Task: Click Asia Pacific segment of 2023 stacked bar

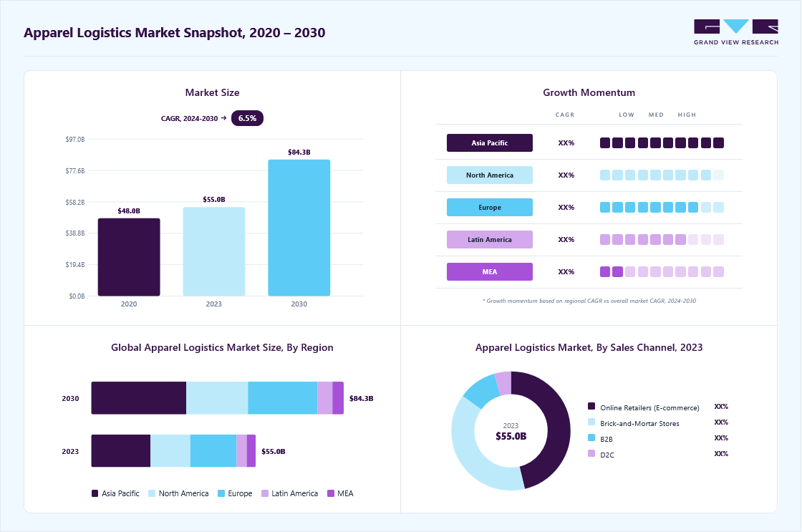Action: pyautogui.click(x=121, y=450)
